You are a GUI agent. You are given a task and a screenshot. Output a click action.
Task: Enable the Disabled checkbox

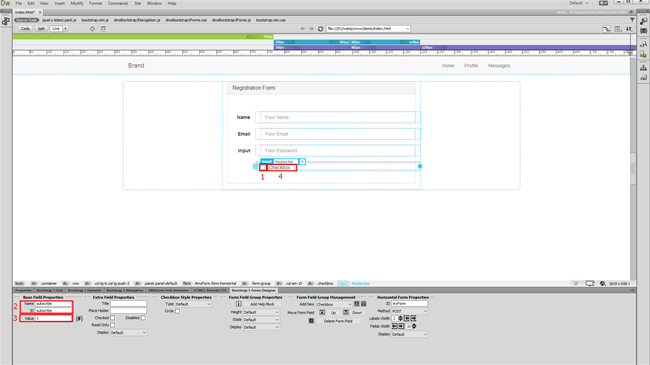click(x=143, y=318)
